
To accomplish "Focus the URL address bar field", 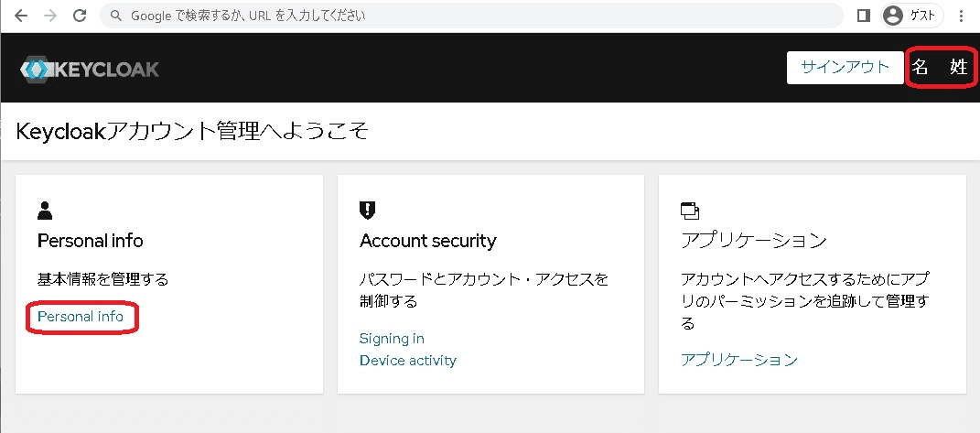I will point(458,16).
